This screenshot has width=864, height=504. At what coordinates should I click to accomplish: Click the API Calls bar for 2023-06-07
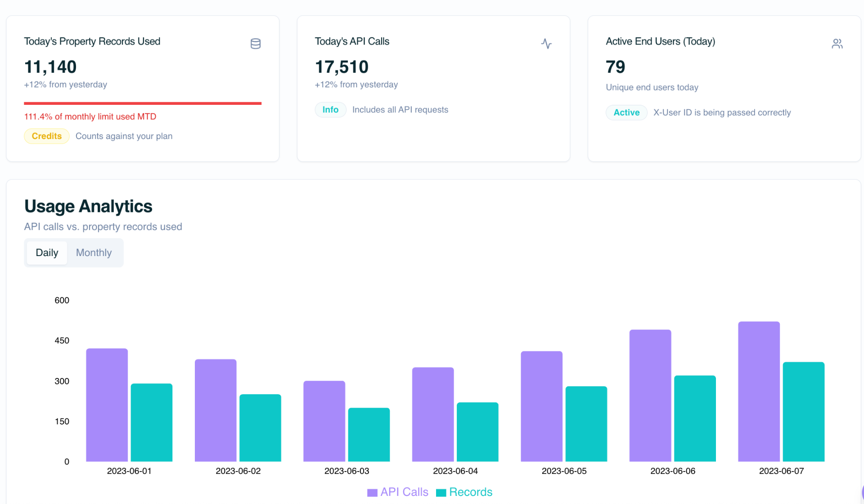759,391
